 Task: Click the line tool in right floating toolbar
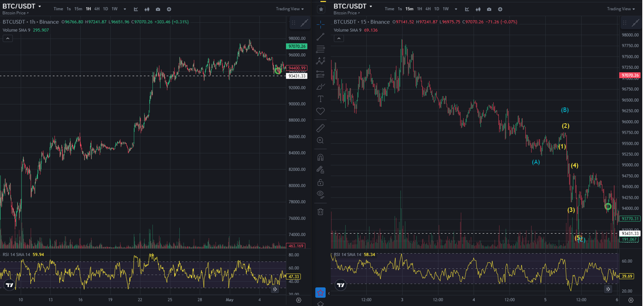pos(636,23)
